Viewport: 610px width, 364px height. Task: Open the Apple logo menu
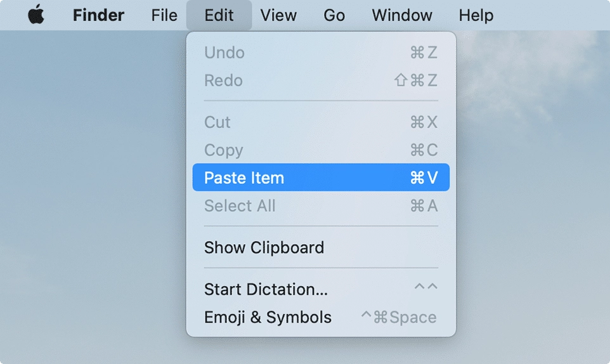36,15
